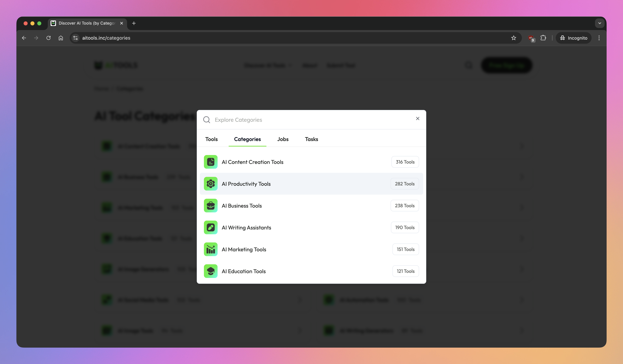Click the AI Education Tools graduation cap icon
This screenshot has width=623, height=364.
click(211, 271)
